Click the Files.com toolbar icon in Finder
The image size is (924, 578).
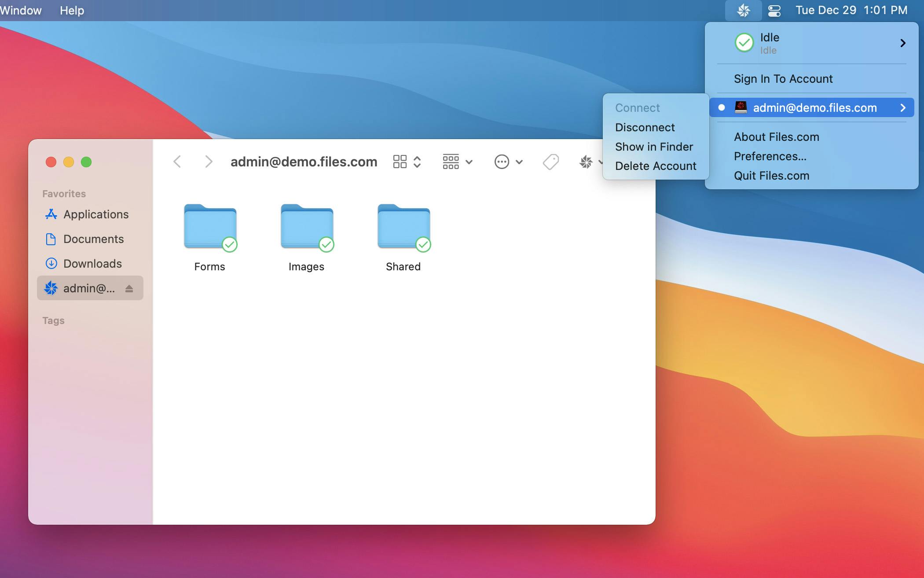586,162
